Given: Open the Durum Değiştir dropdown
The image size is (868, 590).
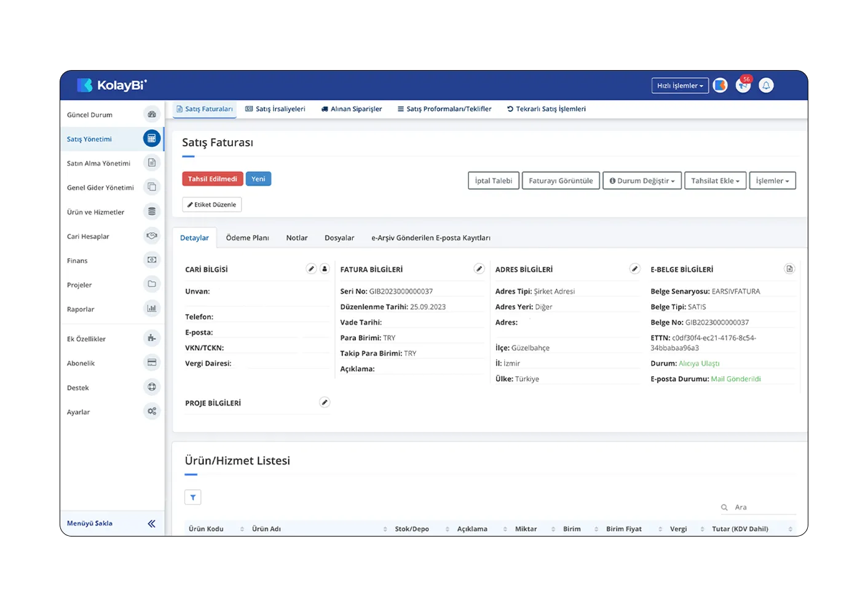Looking at the screenshot, I should [642, 181].
